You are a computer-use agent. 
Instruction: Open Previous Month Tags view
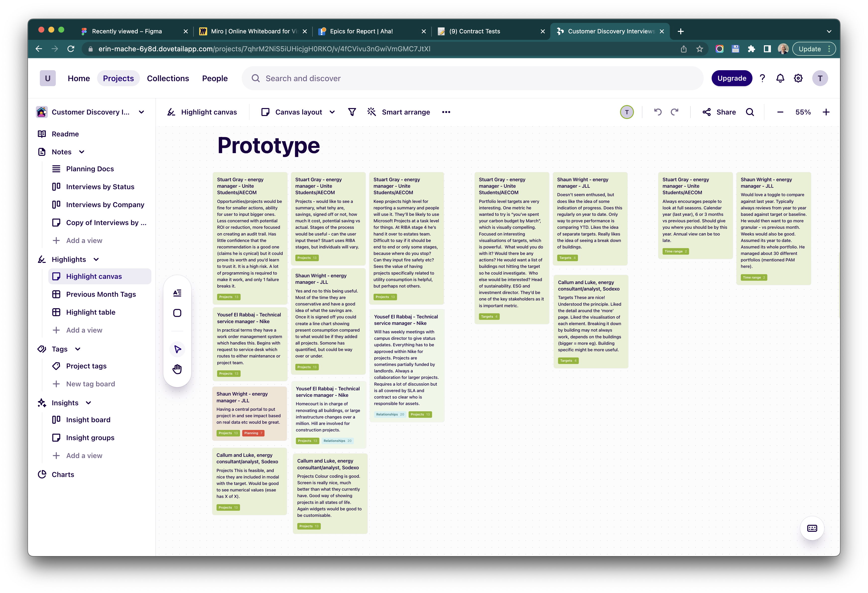tap(101, 294)
